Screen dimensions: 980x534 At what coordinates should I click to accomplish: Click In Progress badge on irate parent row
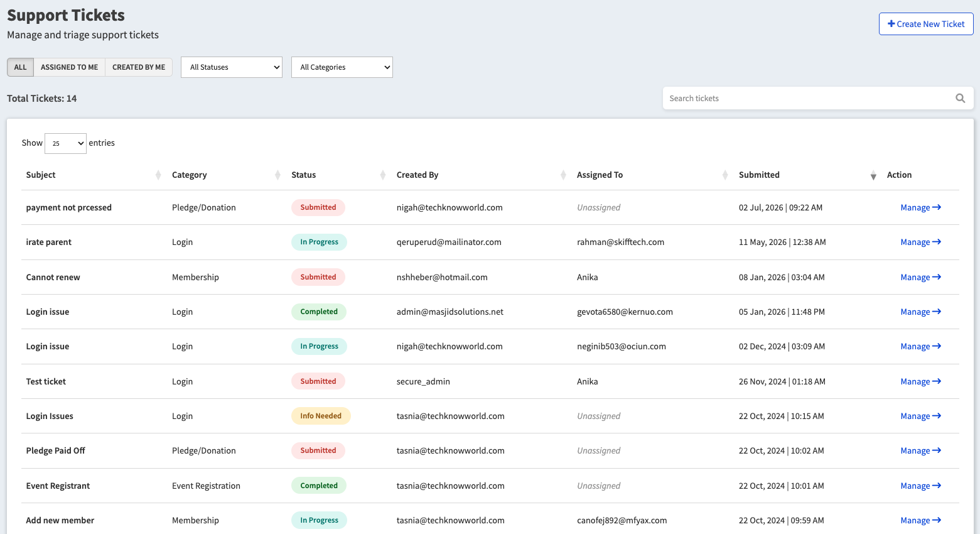[319, 242]
